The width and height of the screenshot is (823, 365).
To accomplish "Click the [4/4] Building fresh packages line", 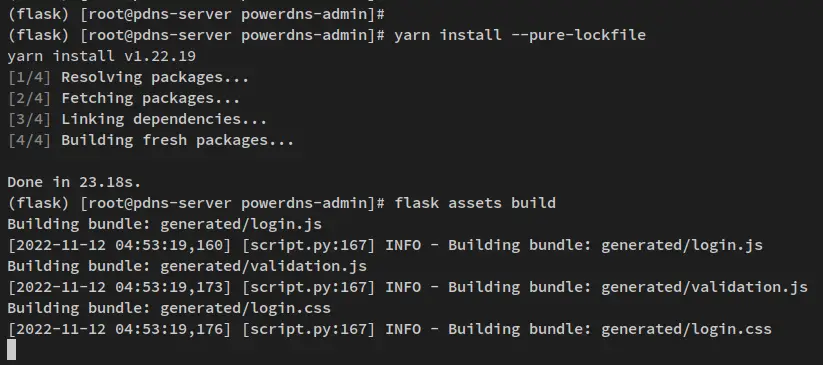I will [x=151, y=140].
